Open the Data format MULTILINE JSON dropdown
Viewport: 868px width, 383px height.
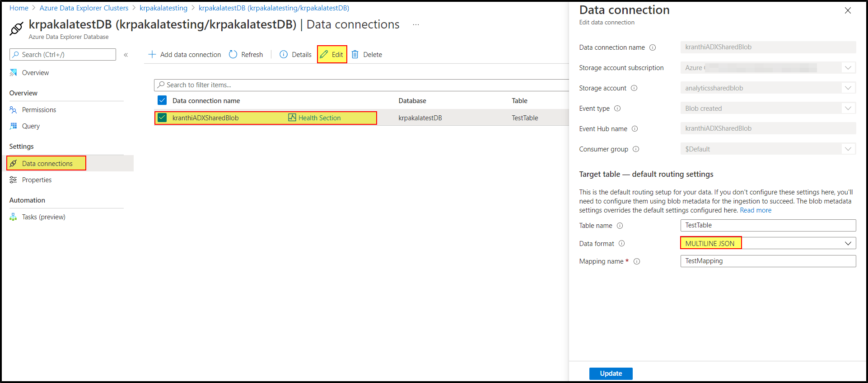coord(768,243)
